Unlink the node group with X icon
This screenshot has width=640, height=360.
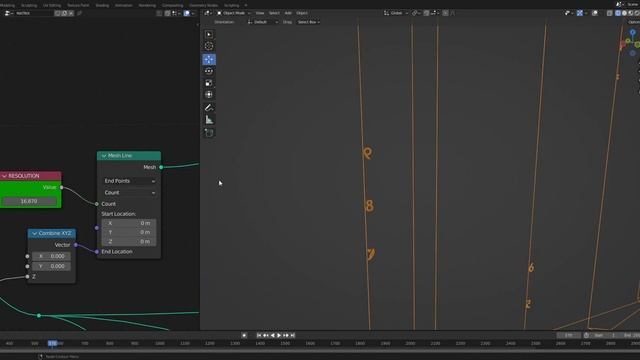71,13
